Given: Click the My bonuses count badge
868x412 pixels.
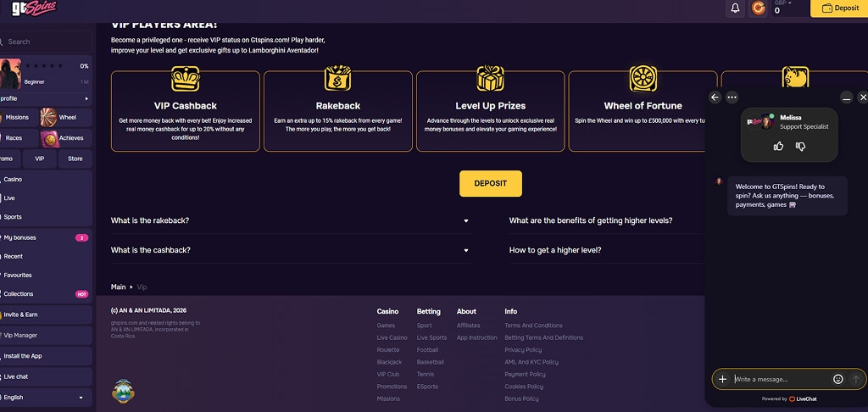Looking at the screenshot, I should pos(82,238).
